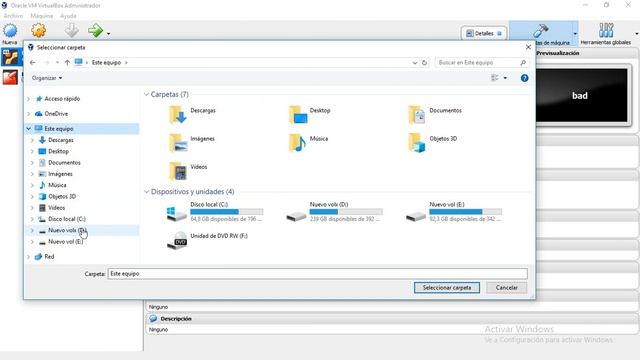Image resolution: width=640 pixels, height=360 pixels.
Task: Open Herramientas globales tool icon
Action: pos(606,30)
